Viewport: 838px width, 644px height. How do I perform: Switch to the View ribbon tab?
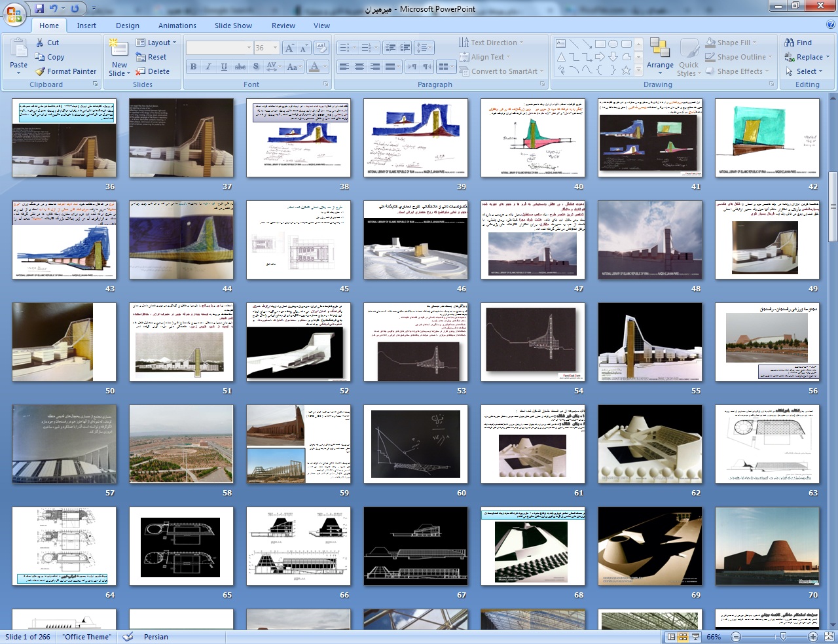[321, 26]
